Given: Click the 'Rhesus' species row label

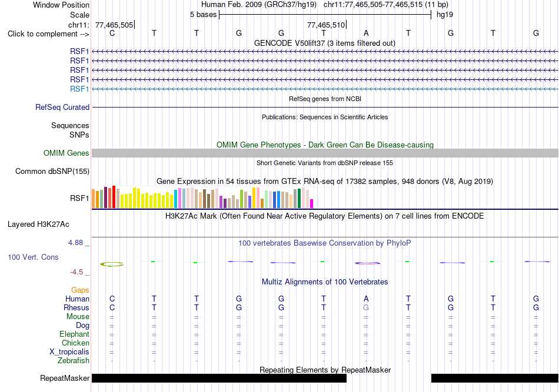Looking at the screenshot, I should (76, 307).
